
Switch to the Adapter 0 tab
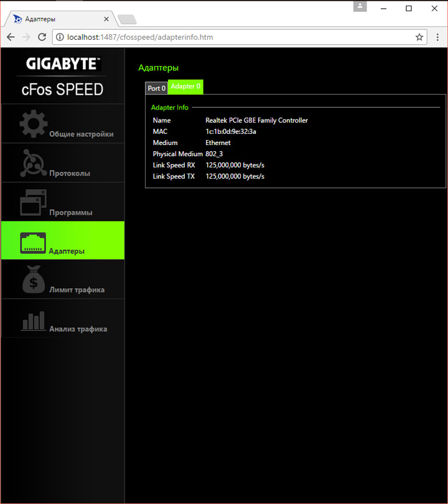click(185, 86)
